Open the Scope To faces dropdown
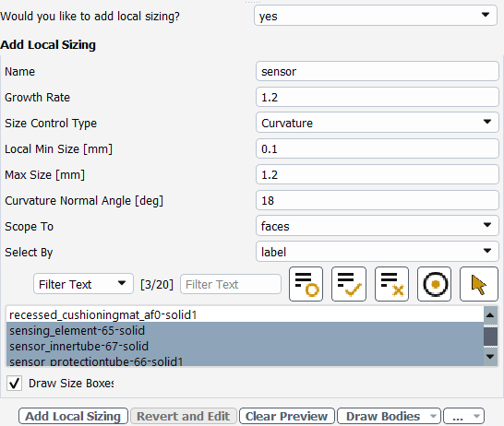Image resolution: width=504 pixels, height=426 pixels. click(x=377, y=226)
